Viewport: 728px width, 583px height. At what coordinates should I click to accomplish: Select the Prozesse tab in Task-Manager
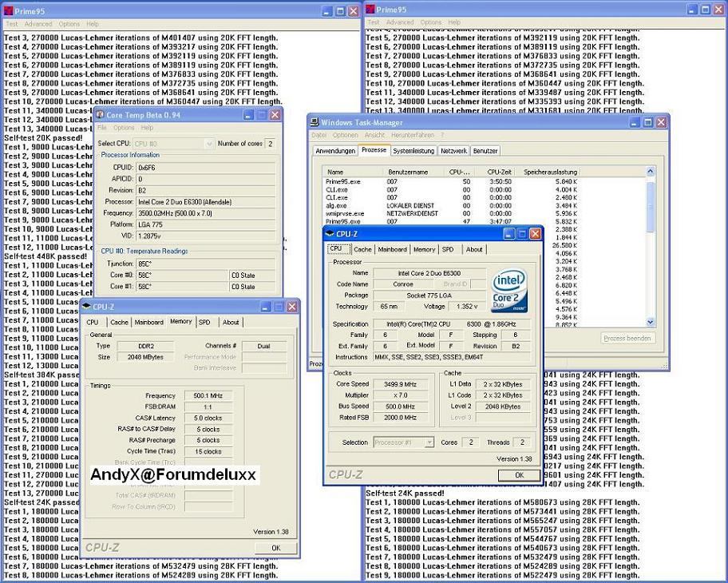click(x=374, y=149)
